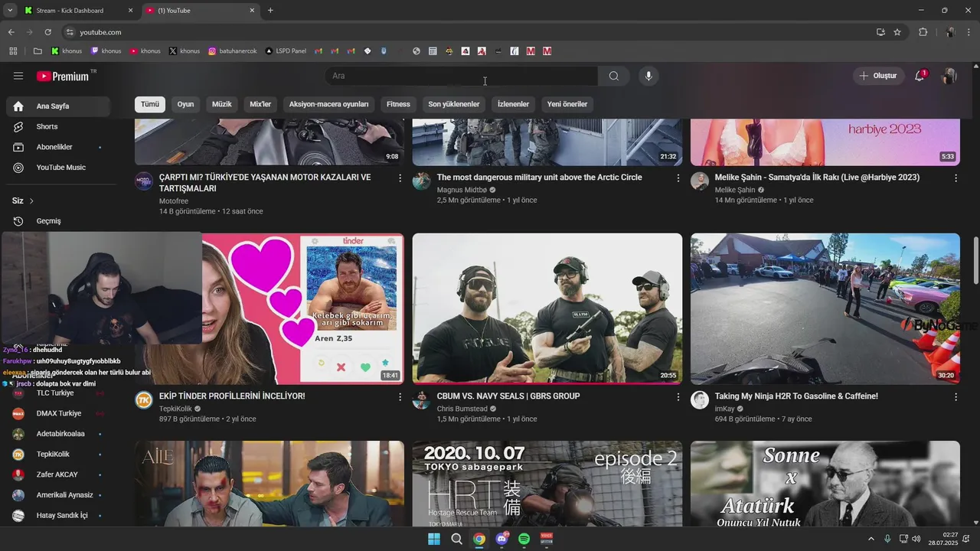The height and width of the screenshot is (551, 980).
Task: Click the page vertical scrollbar thumb
Action: 975,260
